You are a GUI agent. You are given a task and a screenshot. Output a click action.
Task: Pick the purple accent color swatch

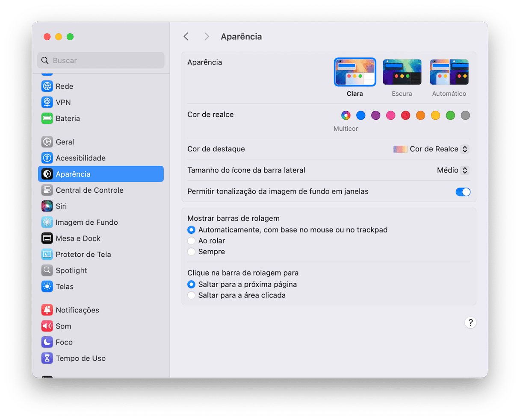[x=376, y=115]
